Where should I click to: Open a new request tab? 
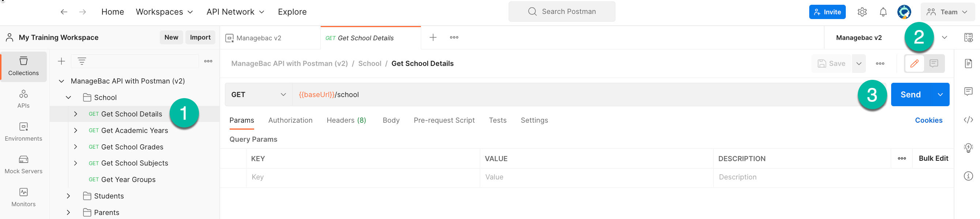click(433, 37)
